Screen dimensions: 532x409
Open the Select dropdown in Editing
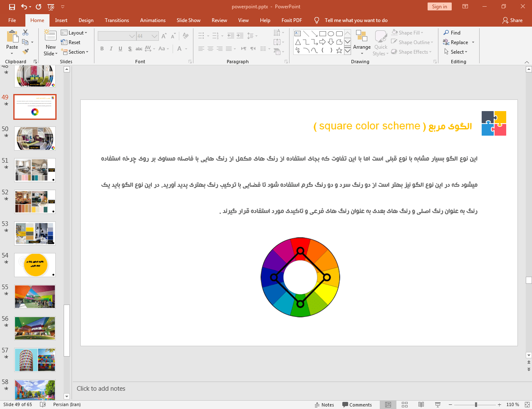[456, 52]
